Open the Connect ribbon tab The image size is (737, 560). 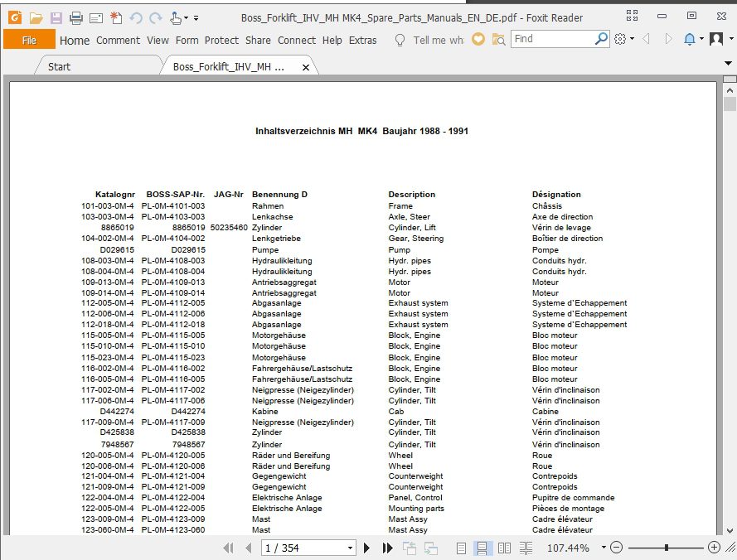click(x=297, y=41)
